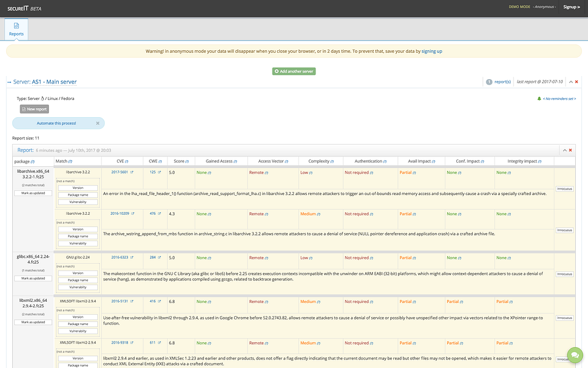
Task: Click help icon next to CWE header
Action: [160, 161]
